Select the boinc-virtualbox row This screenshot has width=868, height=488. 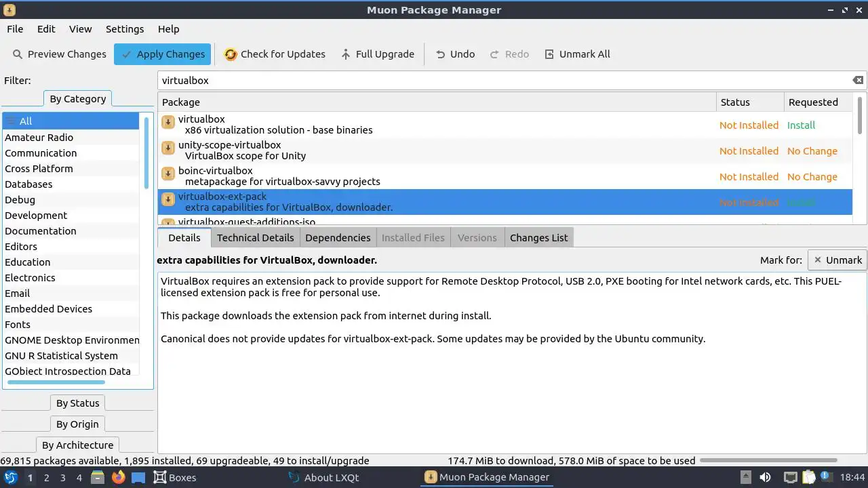(505, 176)
